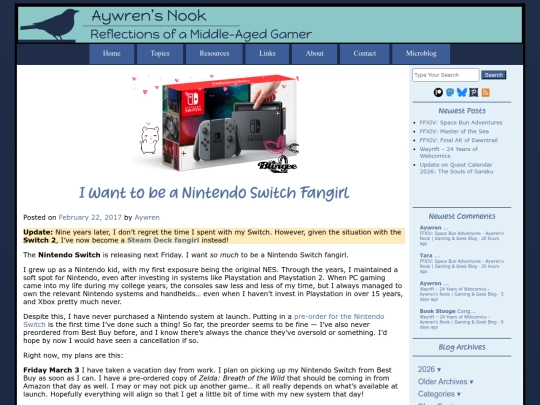Viewport: 540px width, 405px height.
Task: Open the dark square P icon link
Action: click(474, 92)
